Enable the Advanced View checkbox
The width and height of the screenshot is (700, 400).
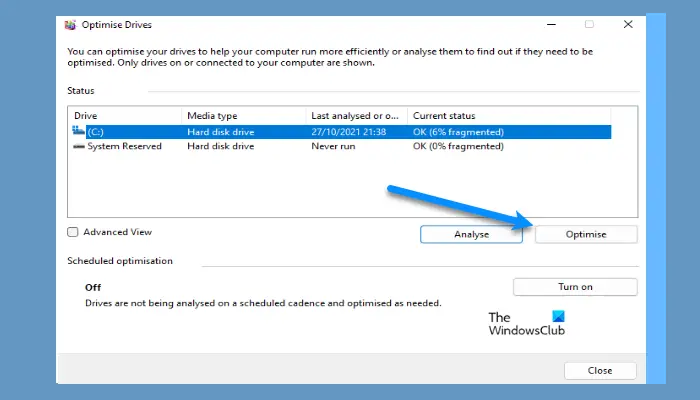(73, 232)
